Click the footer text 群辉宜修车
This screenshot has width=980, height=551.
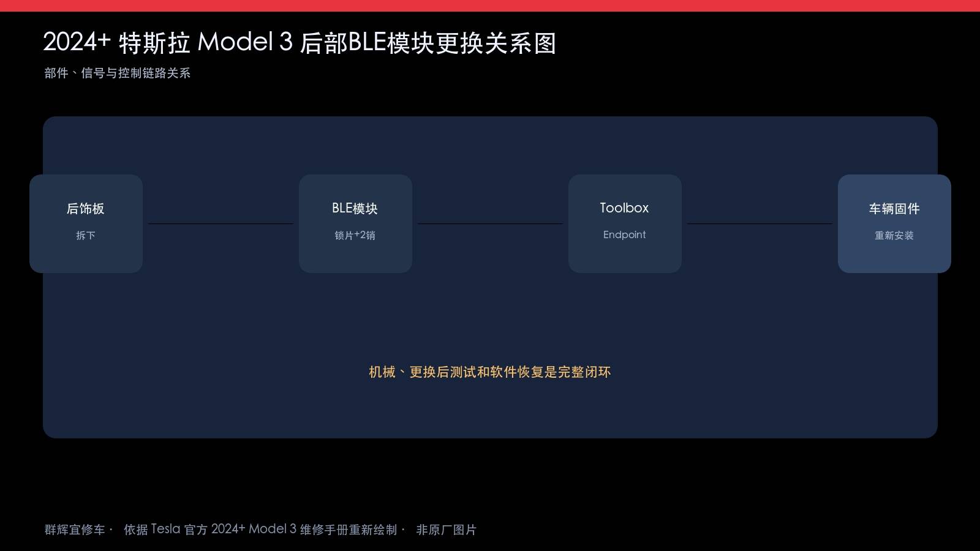tap(75, 530)
